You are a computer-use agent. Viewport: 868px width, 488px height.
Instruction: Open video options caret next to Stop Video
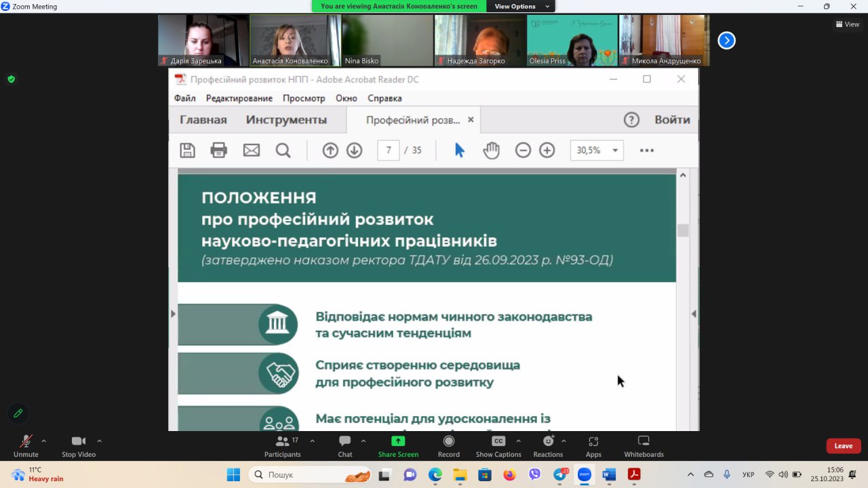100,441
